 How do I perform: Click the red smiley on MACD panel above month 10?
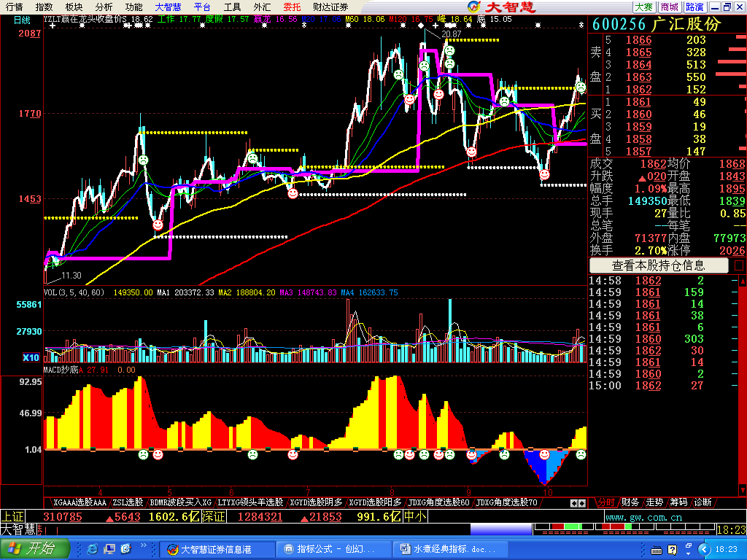(544, 455)
